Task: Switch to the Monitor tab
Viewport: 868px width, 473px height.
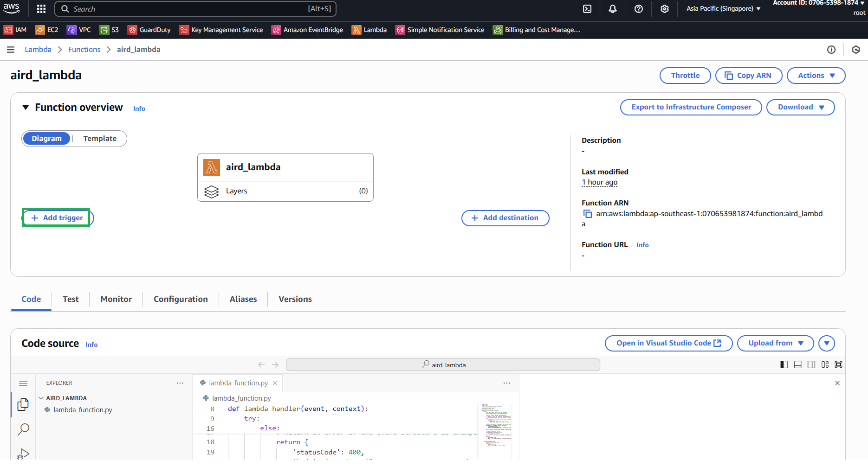Action: coord(116,299)
